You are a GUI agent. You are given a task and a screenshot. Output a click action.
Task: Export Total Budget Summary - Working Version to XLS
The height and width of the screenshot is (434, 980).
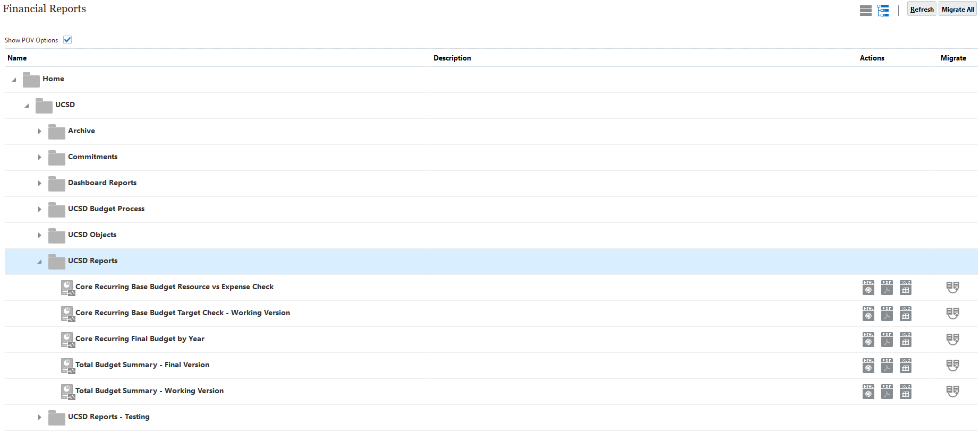[x=906, y=392]
